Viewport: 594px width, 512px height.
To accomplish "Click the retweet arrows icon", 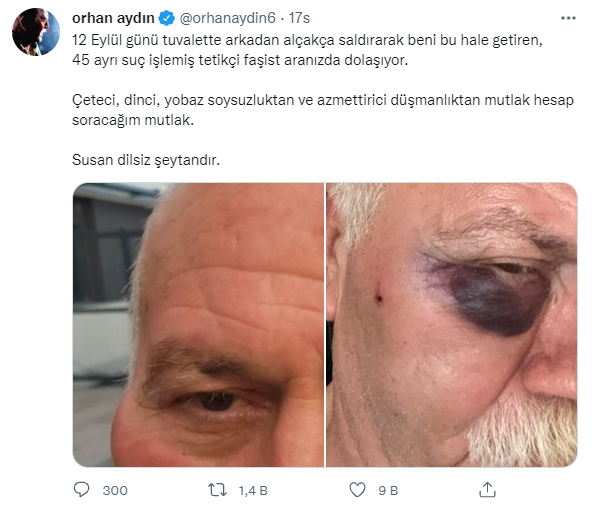I will [x=217, y=490].
